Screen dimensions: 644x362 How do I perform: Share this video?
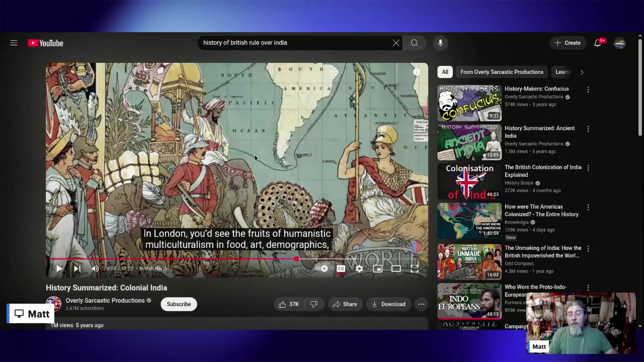345,304
